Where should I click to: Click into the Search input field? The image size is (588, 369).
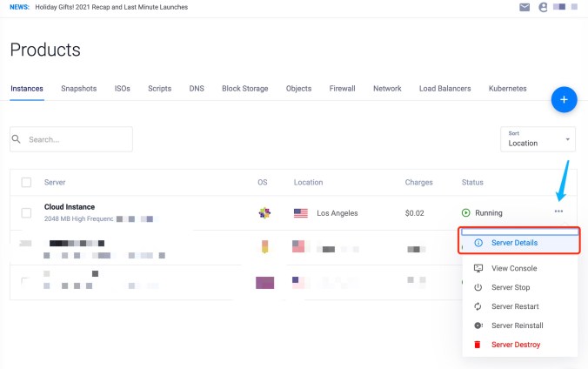[77, 139]
